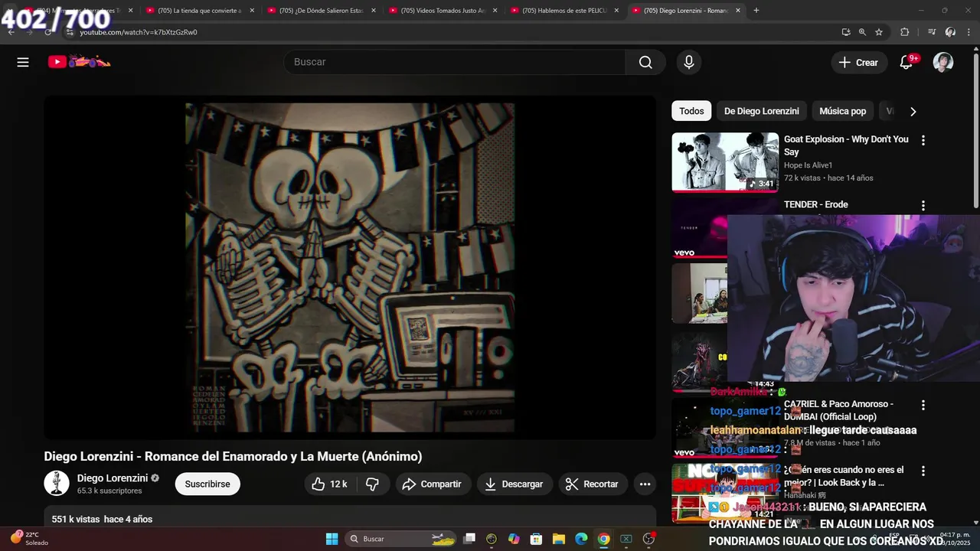Open 'Goat Explosion - Why Don't You Say' title
The image size is (980, 551).
coord(846,145)
